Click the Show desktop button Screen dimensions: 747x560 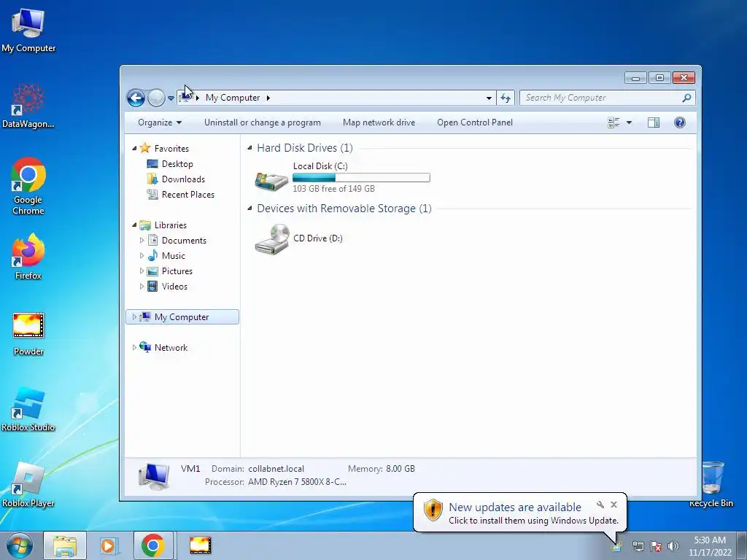pos(742,545)
